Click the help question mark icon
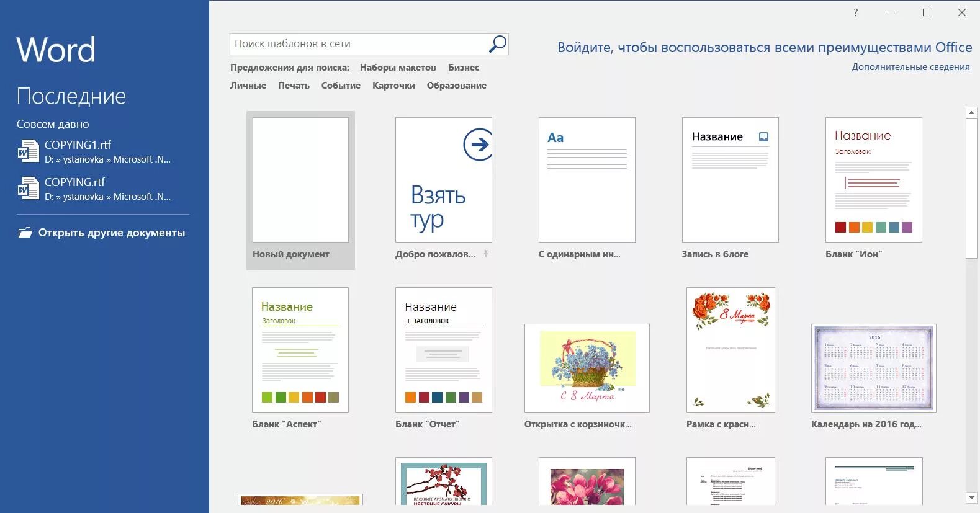Viewport: 980px width, 513px height. [856, 12]
